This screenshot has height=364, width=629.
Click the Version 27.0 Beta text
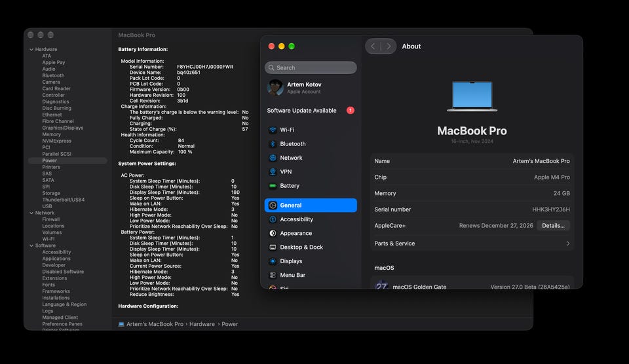click(529, 287)
